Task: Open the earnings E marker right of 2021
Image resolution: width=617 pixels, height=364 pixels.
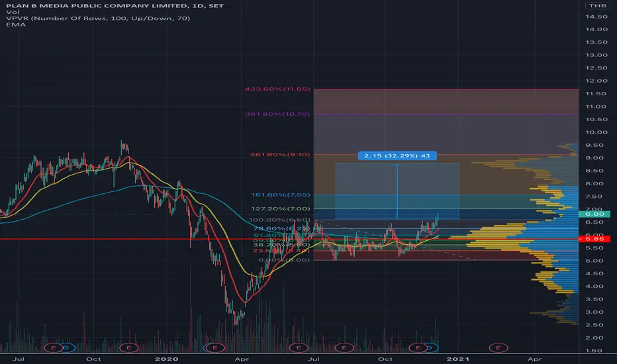Action: tap(498, 347)
